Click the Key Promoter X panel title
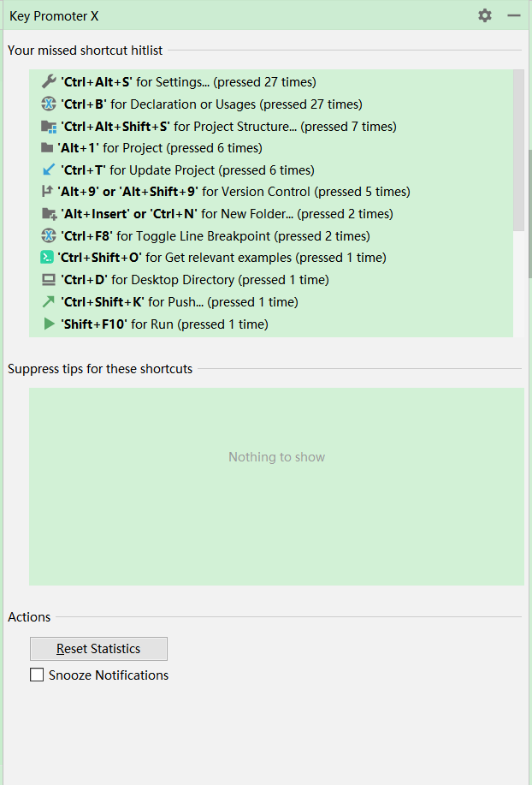The width and height of the screenshot is (532, 785). pos(54,16)
